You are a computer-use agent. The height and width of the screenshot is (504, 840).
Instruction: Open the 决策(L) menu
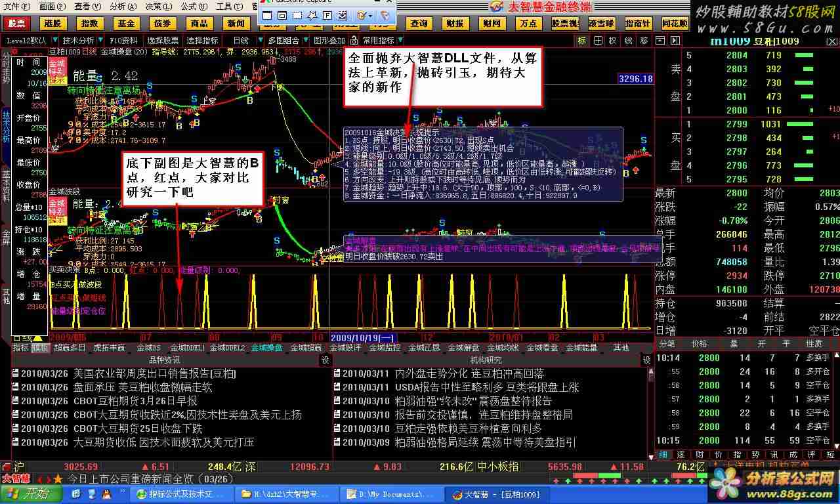tap(158, 6)
